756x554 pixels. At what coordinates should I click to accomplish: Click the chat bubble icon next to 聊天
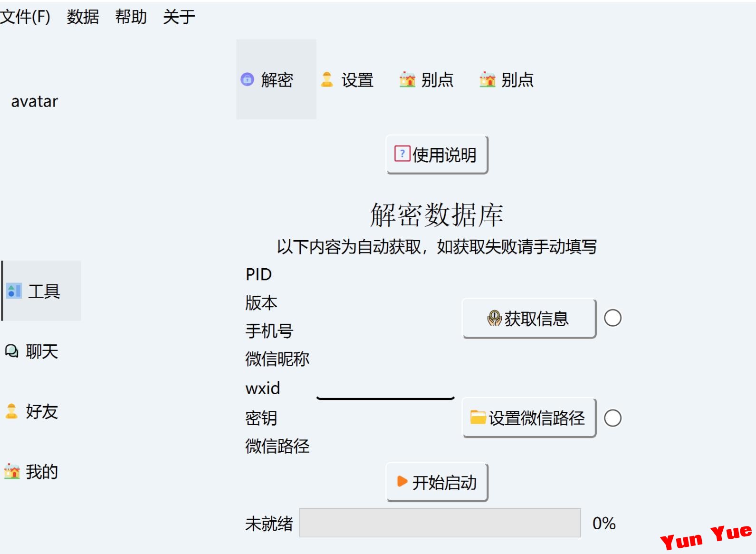pyautogui.click(x=12, y=351)
